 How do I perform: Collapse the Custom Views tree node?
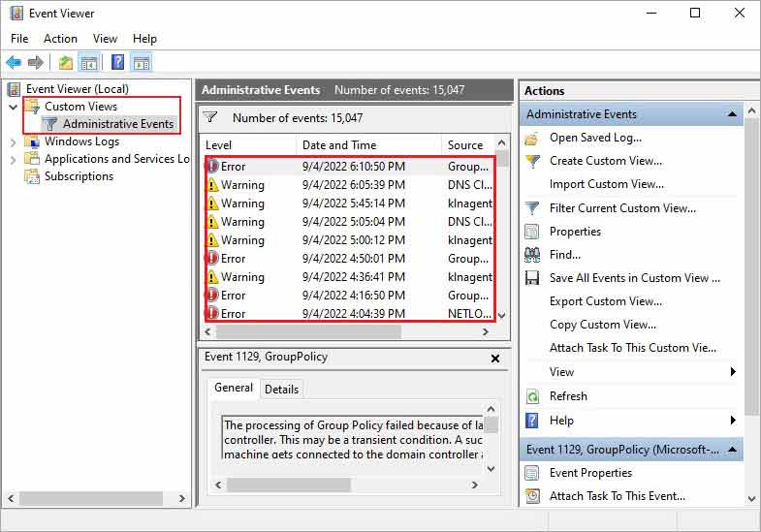(14, 107)
